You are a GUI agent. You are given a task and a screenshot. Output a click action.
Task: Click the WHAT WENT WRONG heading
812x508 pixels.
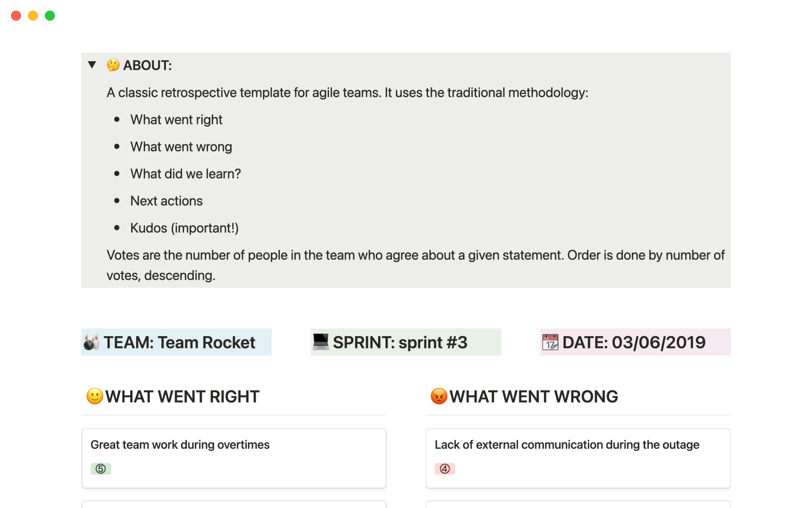534,397
